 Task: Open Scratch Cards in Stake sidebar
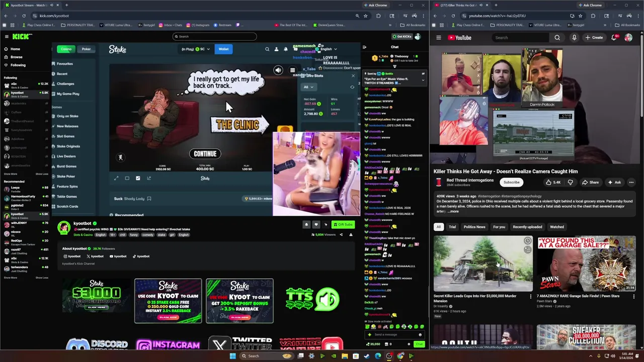[67, 207]
